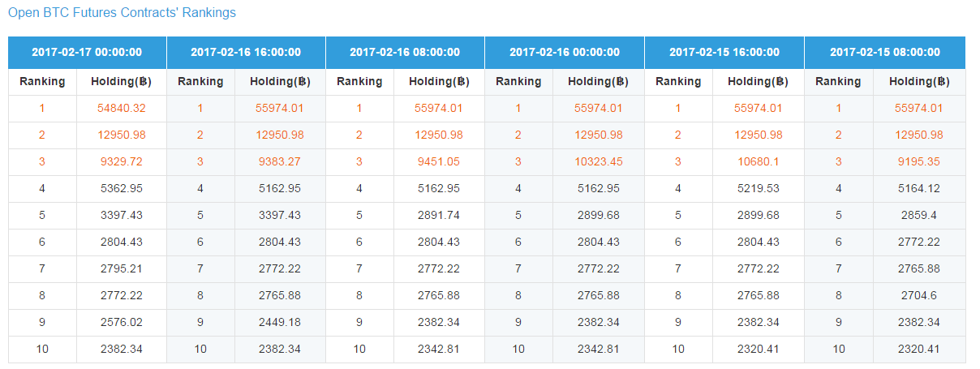980x369 pixels.
Task: Click rank 7 under 2017-02-15 16:00:00
Action: pos(678,269)
